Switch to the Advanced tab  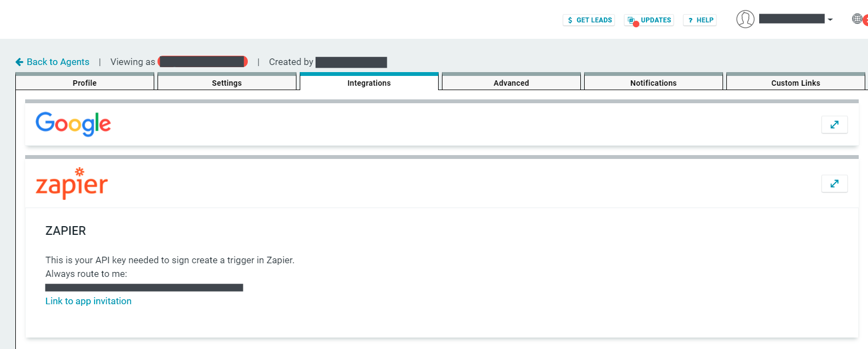tap(511, 82)
